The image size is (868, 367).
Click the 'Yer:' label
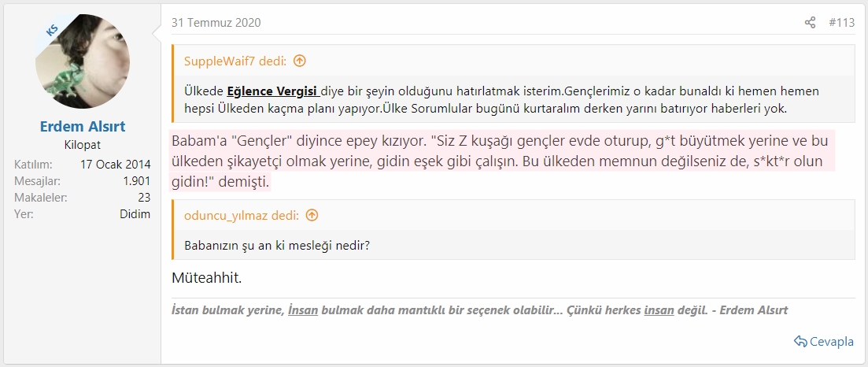[24, 214]
